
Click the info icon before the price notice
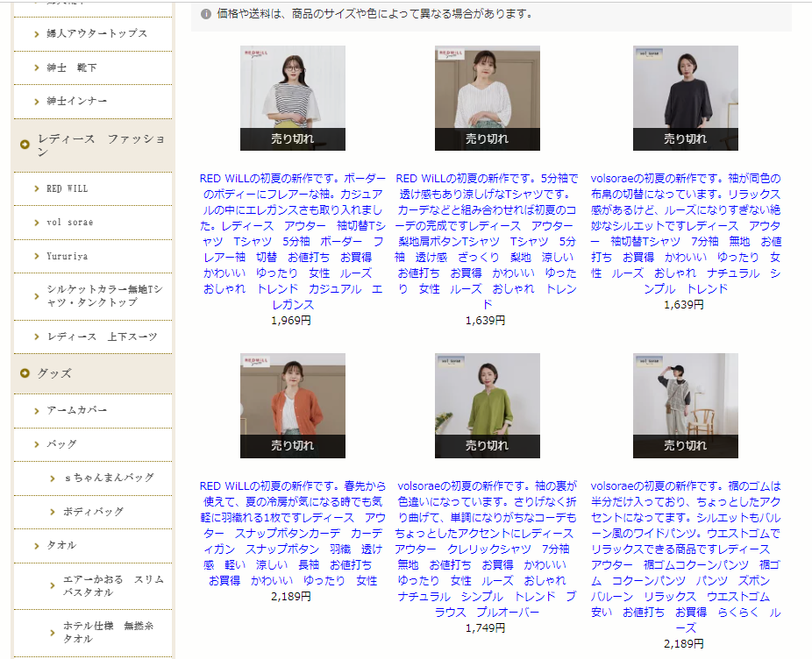point(206,14)
